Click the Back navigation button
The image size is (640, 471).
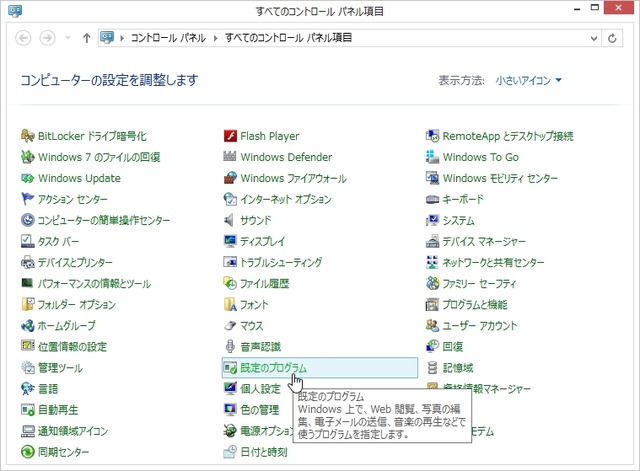pos(23,38)
